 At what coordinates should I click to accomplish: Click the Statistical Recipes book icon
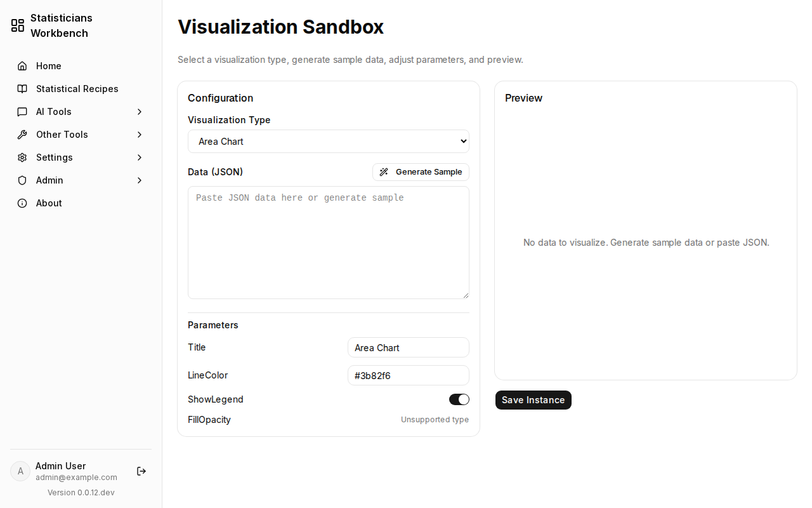(x=22, y=89)
